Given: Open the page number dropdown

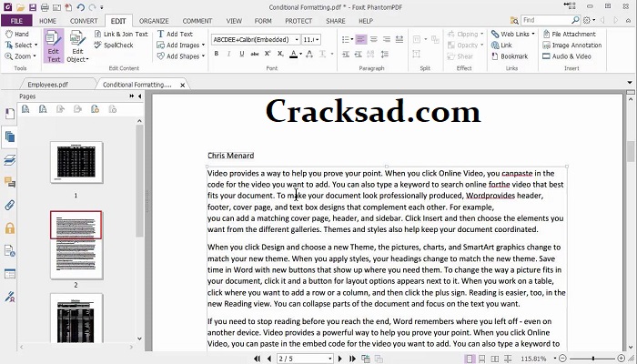Looking at the screenshot, I should 329,359.
